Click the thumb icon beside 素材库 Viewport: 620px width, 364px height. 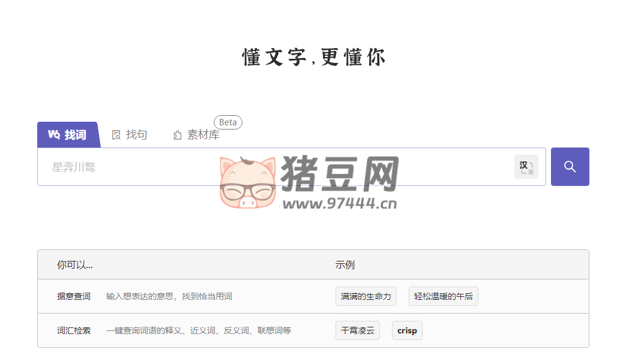177,135
